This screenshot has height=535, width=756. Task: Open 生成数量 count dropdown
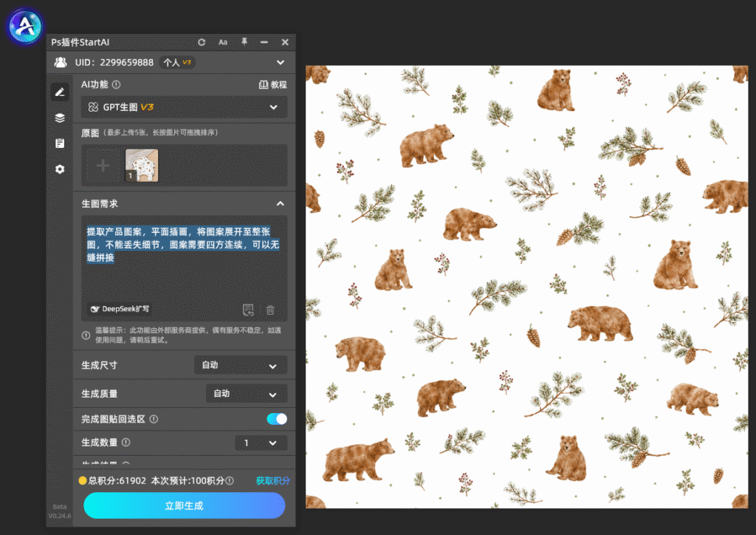[x=261, y=443]
